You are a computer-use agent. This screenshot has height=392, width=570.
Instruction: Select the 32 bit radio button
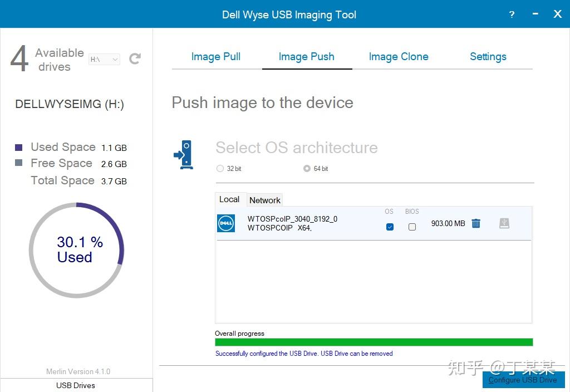[220, 169]
